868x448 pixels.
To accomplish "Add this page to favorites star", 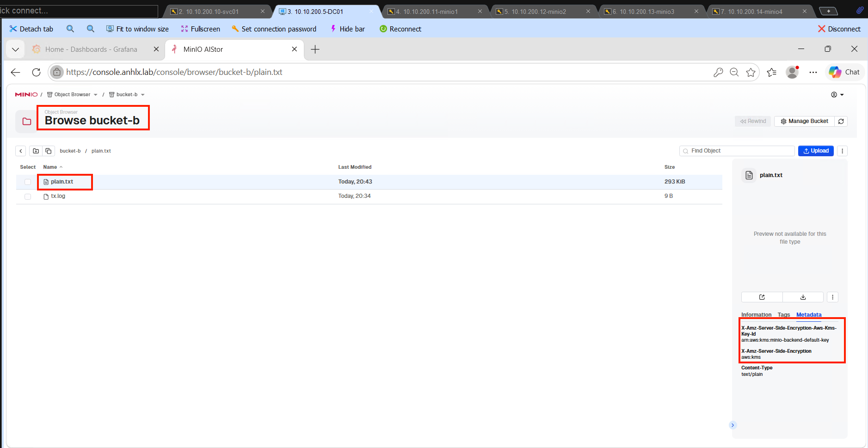I will coord(751,72).
